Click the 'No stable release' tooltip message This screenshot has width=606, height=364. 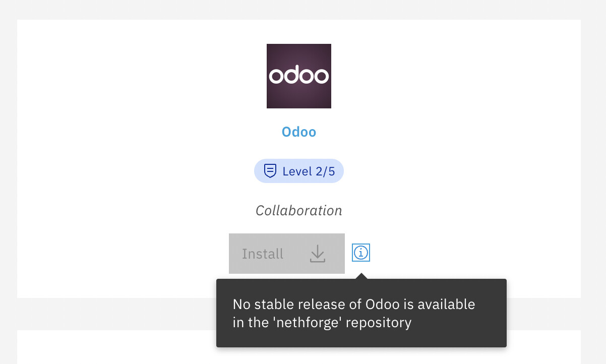[353, 313]
